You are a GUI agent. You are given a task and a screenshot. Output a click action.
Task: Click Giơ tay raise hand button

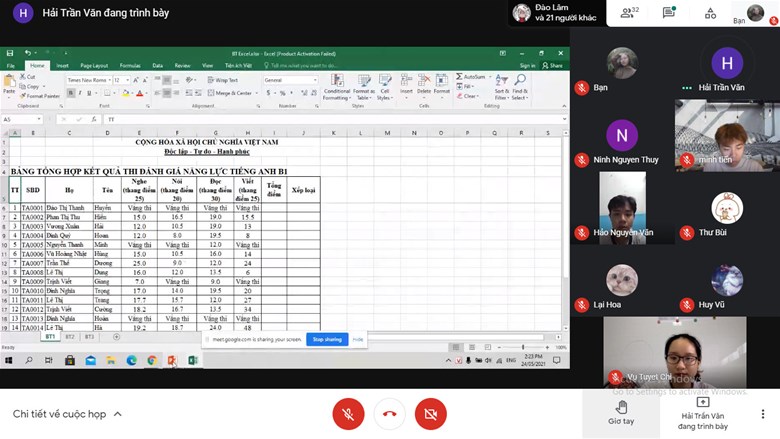pos(621,414)
